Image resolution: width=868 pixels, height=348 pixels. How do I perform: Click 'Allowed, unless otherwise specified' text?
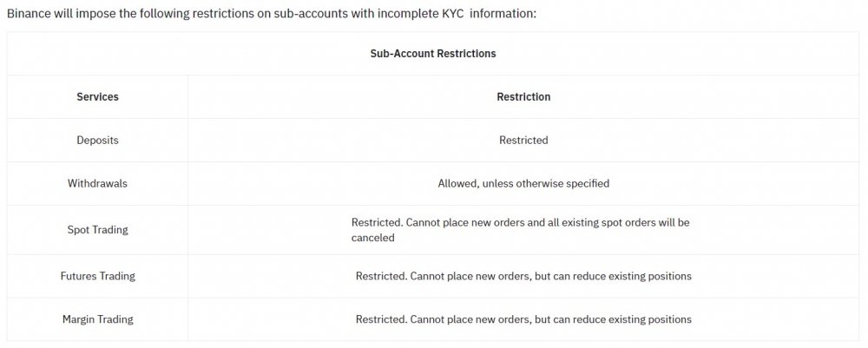coord(523,183)
